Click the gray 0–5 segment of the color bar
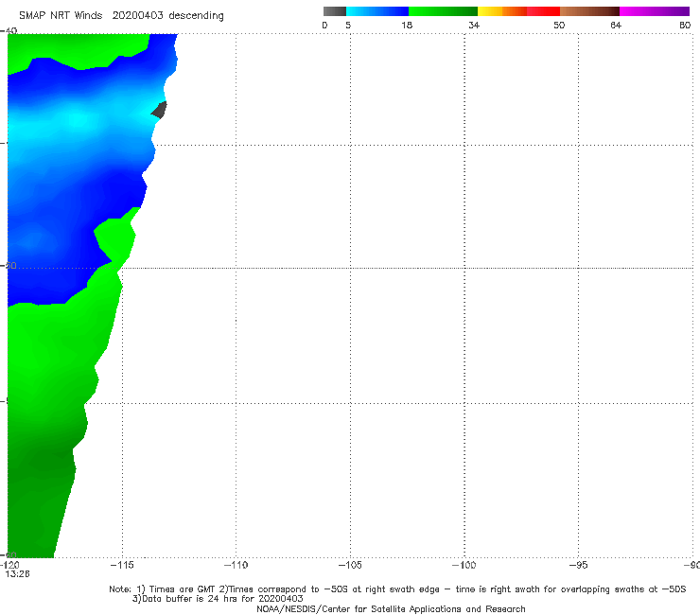Screen dimensions: 700x615 pyautogui.click(x=334, y=11)
